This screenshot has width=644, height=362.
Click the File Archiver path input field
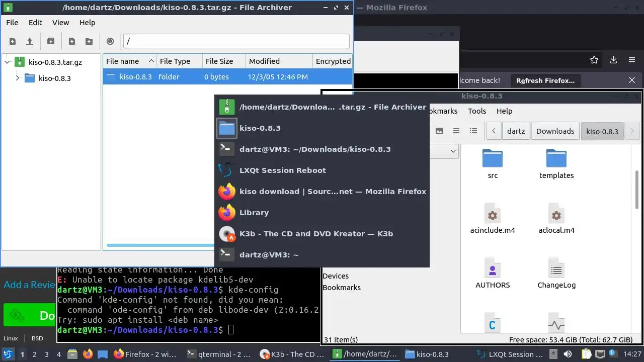(x=236, y=41)
